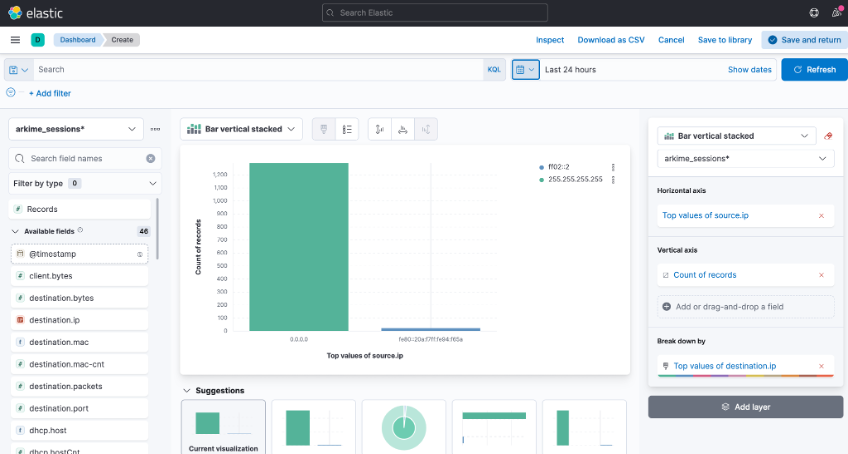Expand the Filter by type dropdown

pos(84,184)
